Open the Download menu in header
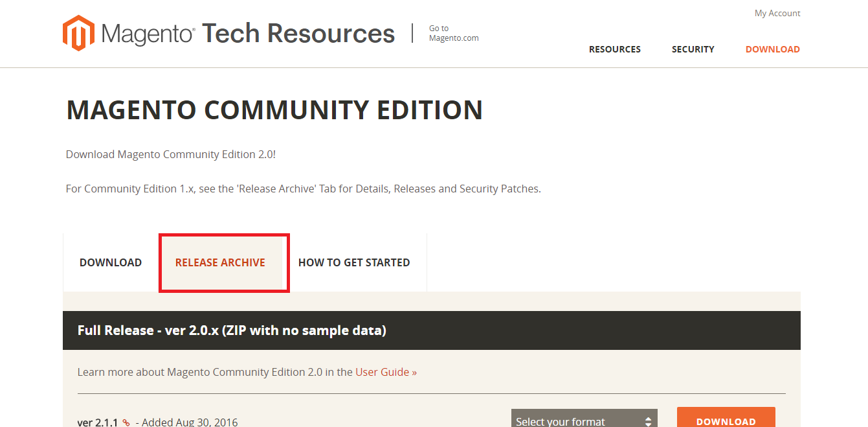The height and width of the screenshot is (427, 868). 773,49
